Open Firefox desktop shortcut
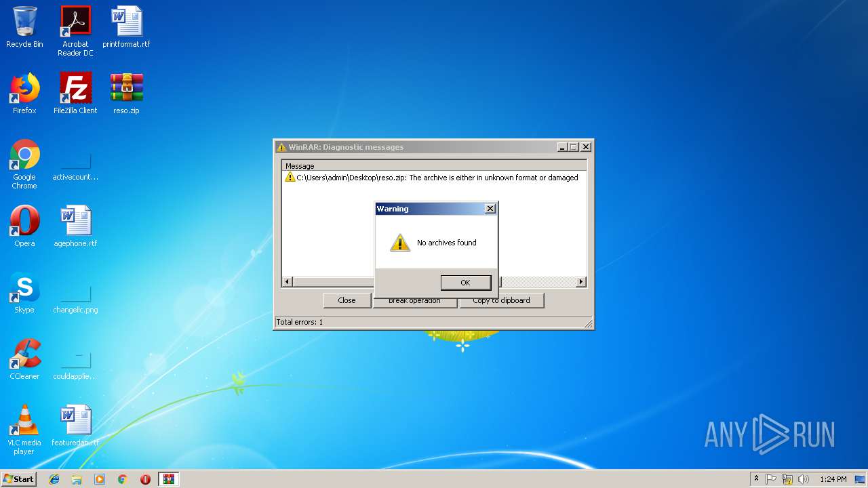The width and height of the screenshot is (868, 488). tap(24, 94)
